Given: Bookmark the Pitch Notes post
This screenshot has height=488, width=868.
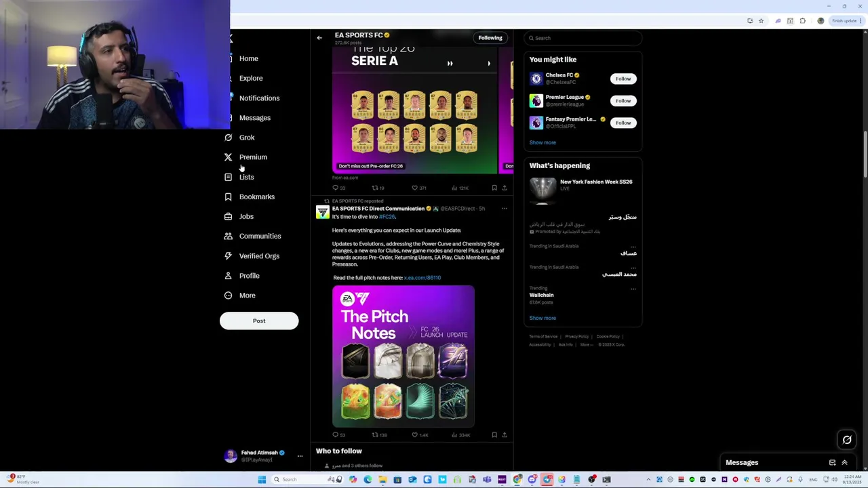Looking at the screenshot, I should coord(494,434).
